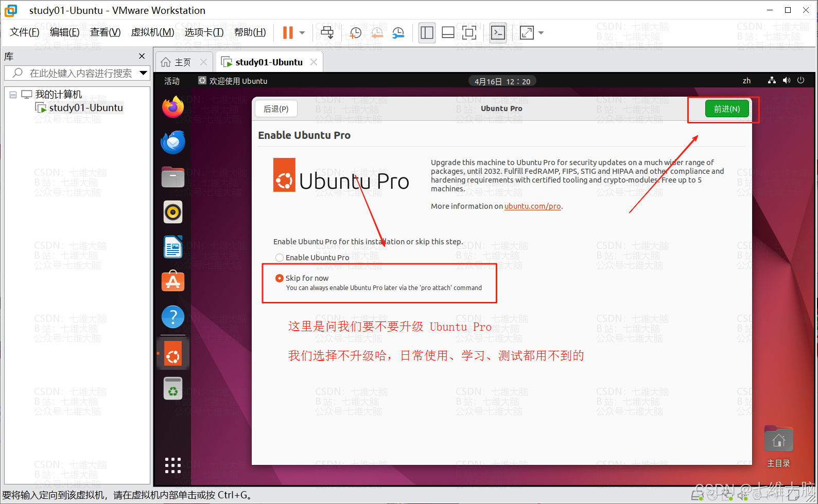Screen dimensions: 818x504
Task: Click the running Ubuntu welcome app dock icon
Action: (x=173, y=353)
